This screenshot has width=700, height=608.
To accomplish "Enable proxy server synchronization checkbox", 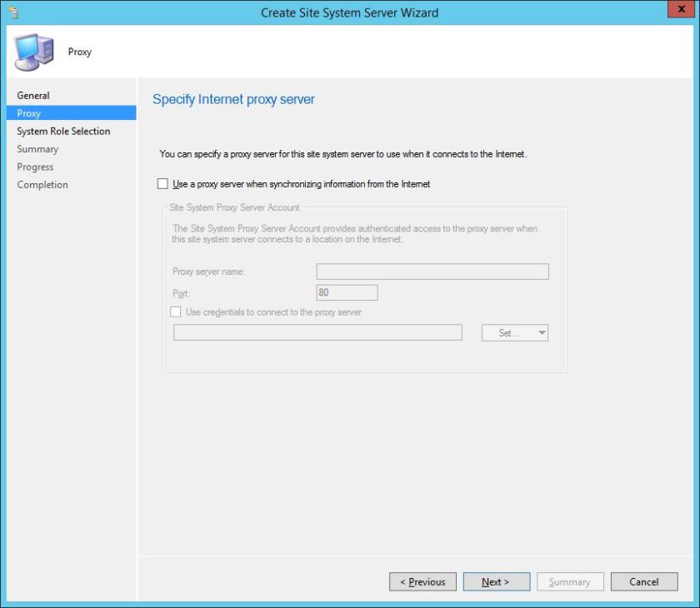I will (163, 183).
